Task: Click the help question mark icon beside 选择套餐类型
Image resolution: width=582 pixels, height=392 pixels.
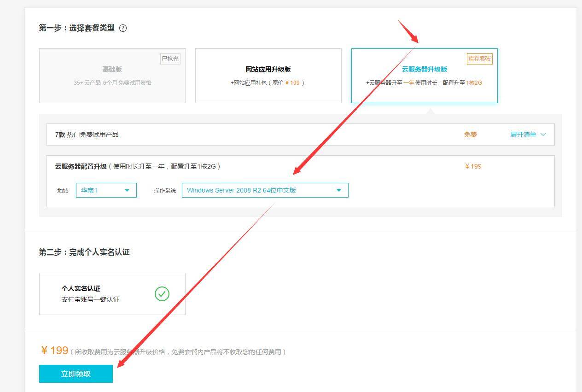Action: (x=123, y=28)
